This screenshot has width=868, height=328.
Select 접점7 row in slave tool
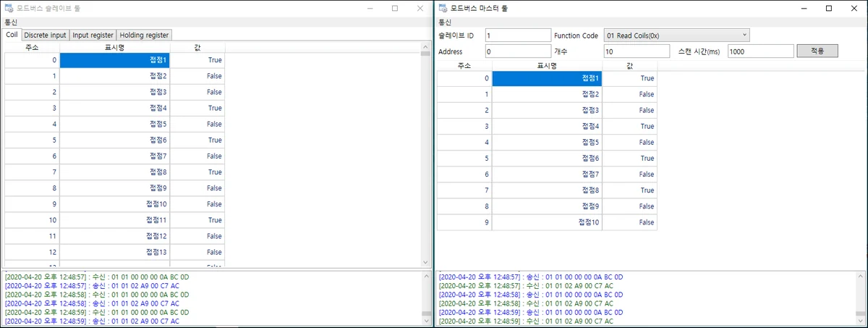point(115,156)
